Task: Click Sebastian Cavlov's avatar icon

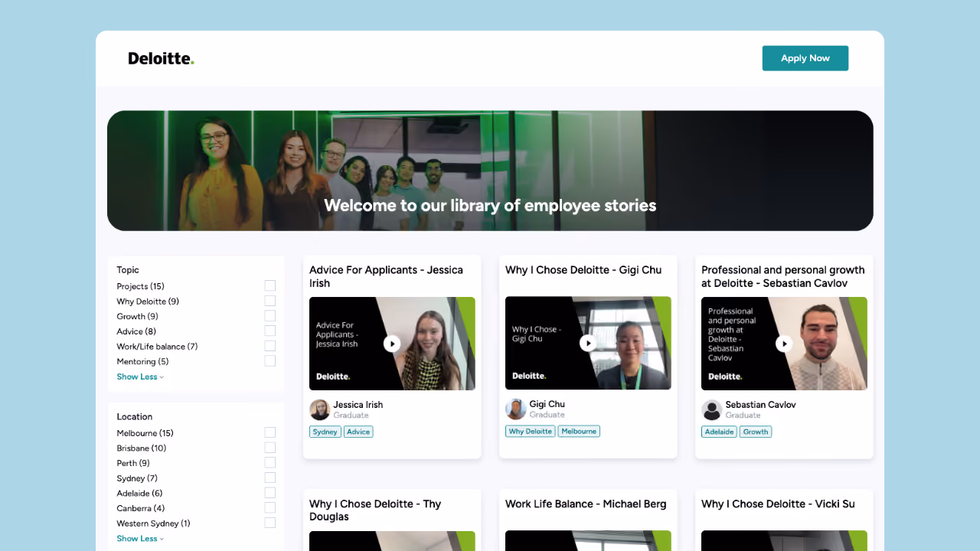Action: (x=712, y=409)
